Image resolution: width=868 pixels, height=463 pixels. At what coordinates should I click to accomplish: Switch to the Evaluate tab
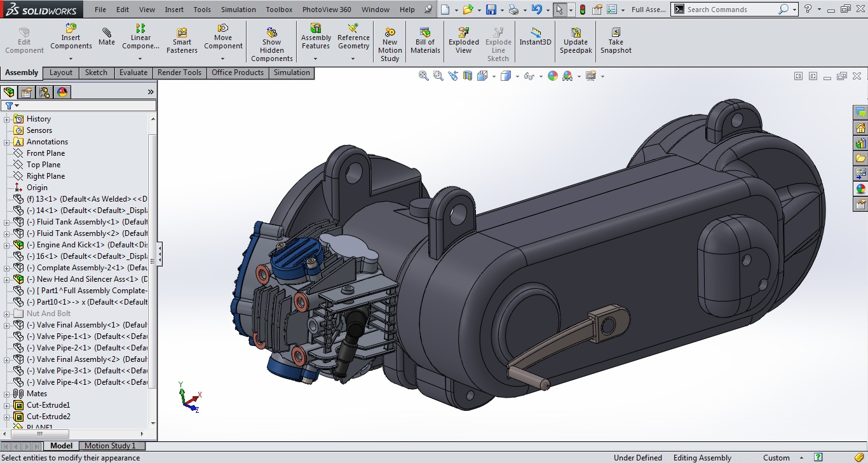click(x=133, y=73)
